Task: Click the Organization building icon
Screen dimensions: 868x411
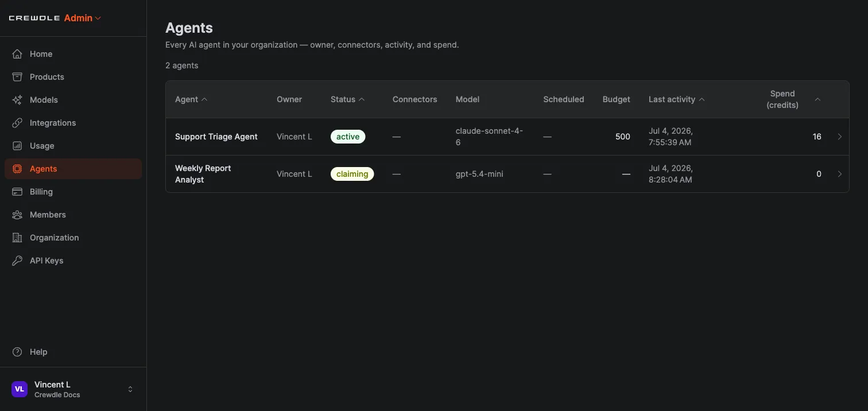Action: [17, 238]
